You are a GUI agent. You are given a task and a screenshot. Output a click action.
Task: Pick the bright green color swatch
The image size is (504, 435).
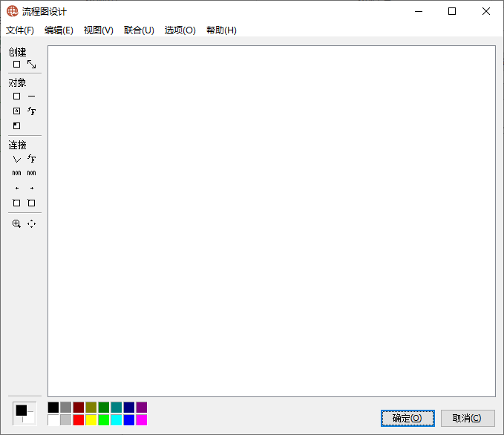tap(104, 420)
